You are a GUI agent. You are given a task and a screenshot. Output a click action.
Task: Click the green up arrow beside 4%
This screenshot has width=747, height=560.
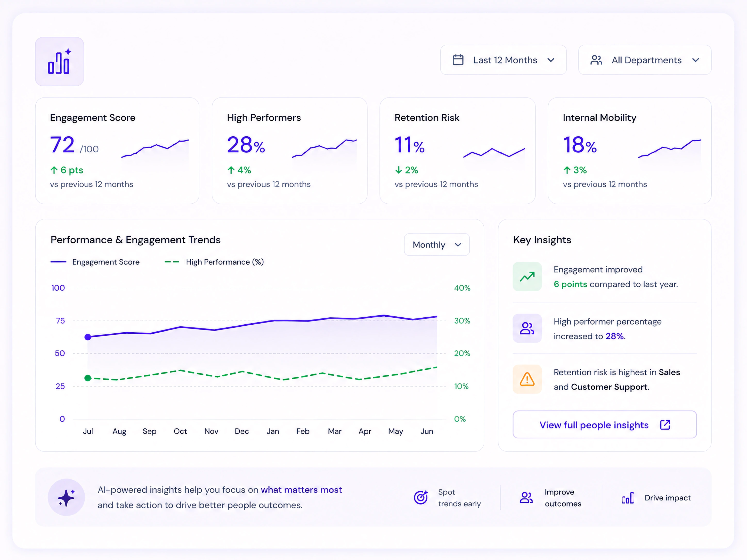click(x=231, y=170)
